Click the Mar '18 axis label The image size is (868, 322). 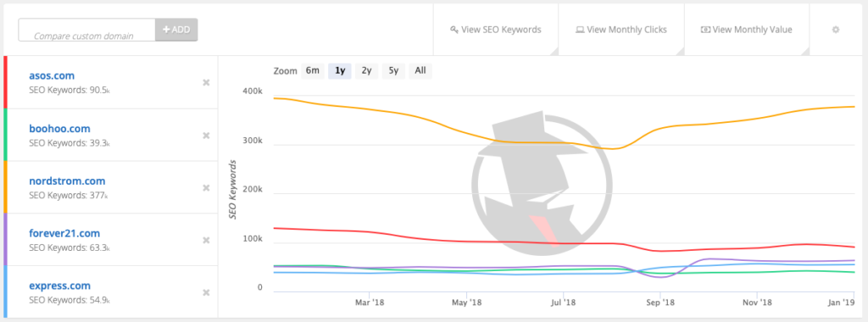[x=370, y=303]
